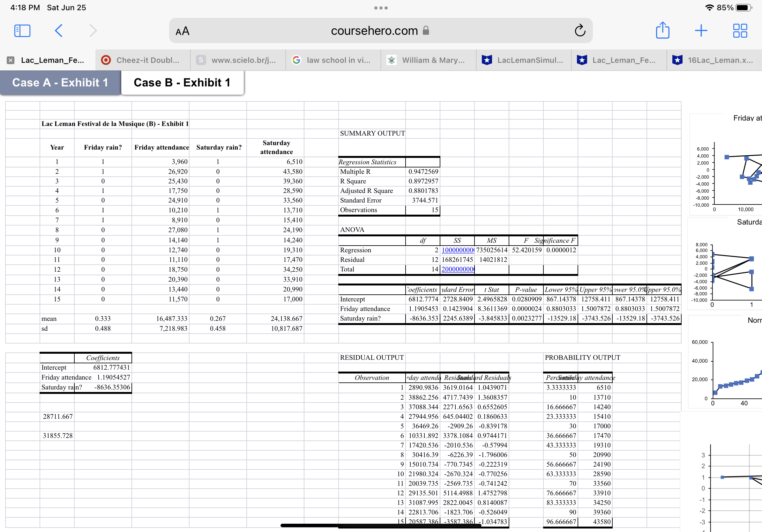This screenshot has width=762, height=532.
Task: Select the Case B - Exhibit 1 sheet
Action: click(182, 83)
